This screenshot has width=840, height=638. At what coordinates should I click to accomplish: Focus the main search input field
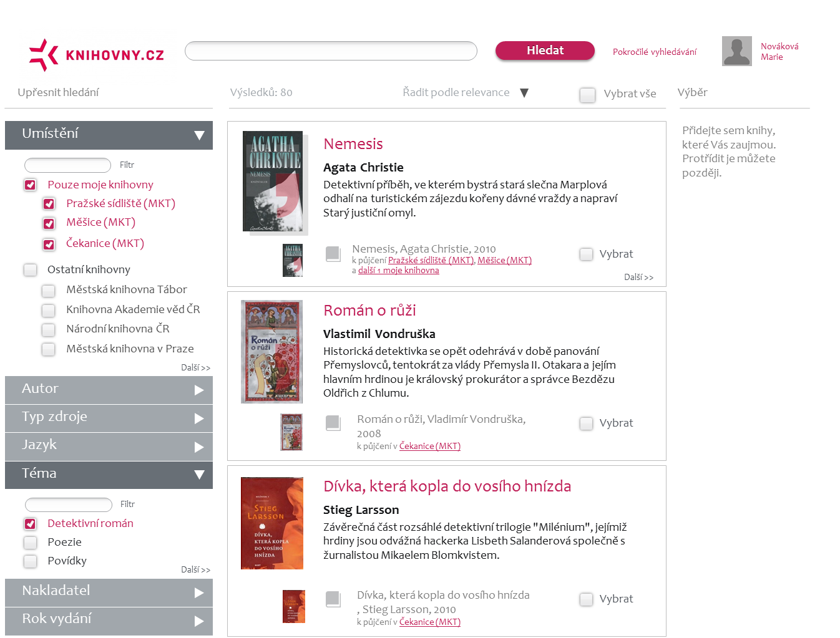click(x=331, y=51)
